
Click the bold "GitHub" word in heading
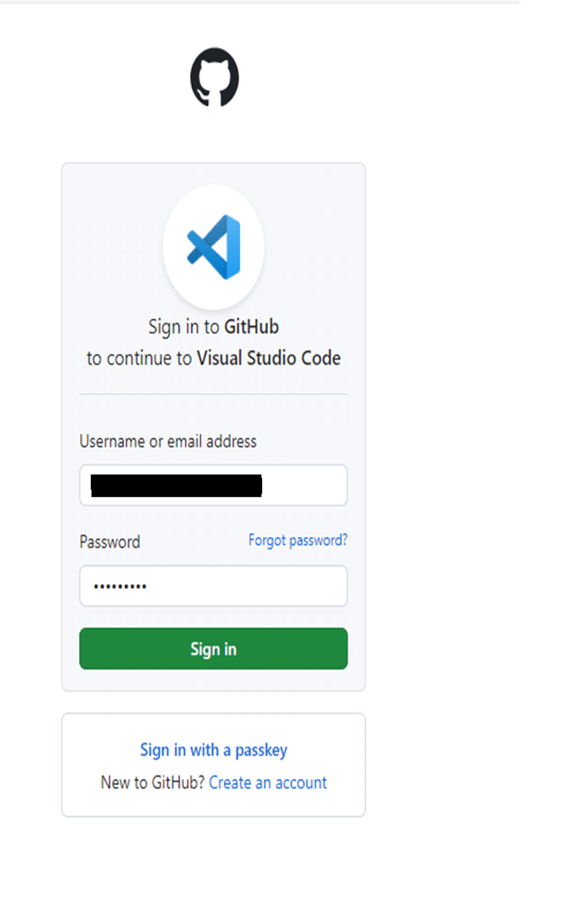(251, 327)
